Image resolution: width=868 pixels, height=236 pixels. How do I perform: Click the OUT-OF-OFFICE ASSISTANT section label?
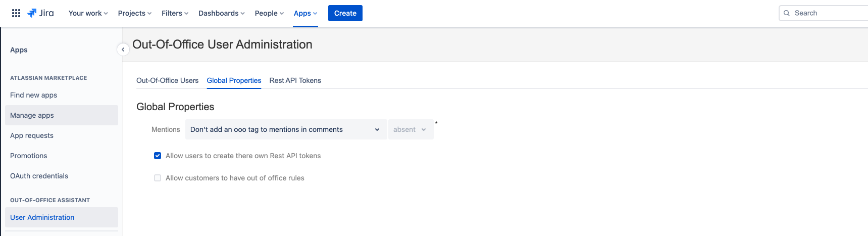tap(50, 200)
